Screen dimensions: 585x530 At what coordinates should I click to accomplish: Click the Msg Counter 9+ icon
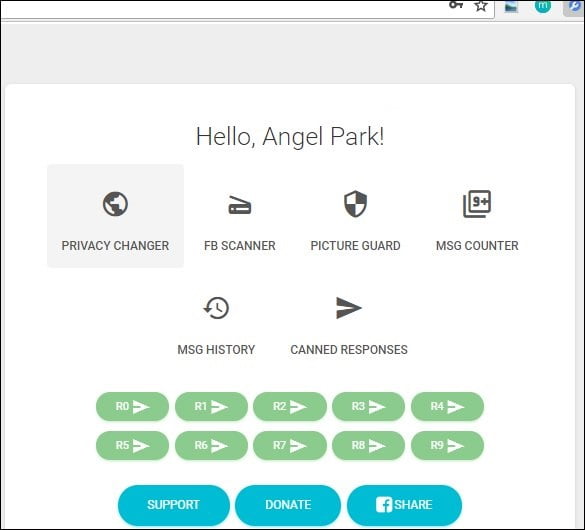(x=477, y=204)
